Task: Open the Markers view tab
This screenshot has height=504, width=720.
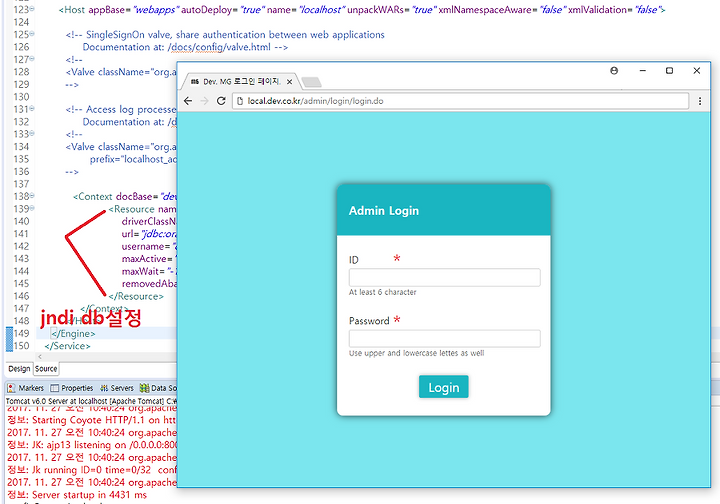Action: coord(26,388)
